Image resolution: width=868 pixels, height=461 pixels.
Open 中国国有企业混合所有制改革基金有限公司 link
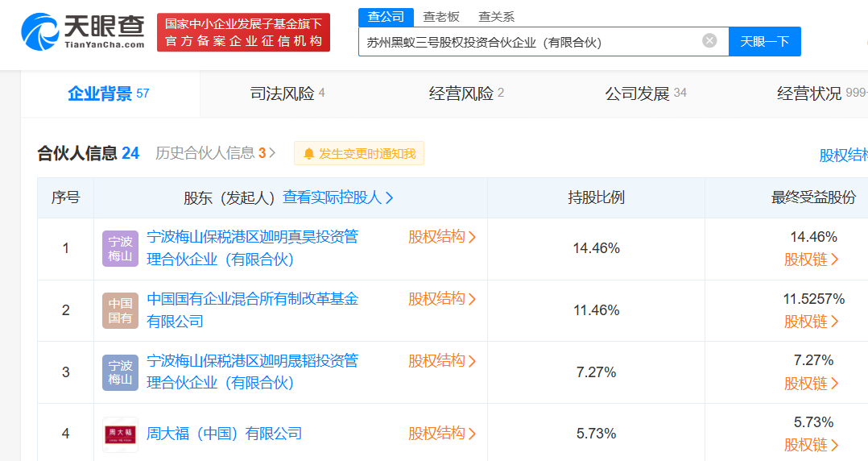tap(253, 309)
